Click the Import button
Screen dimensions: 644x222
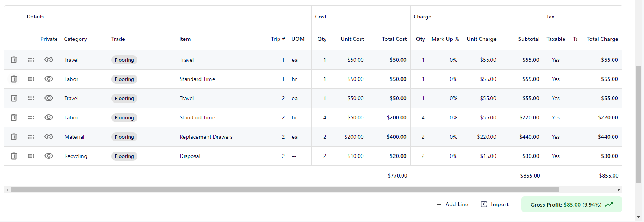495,204
